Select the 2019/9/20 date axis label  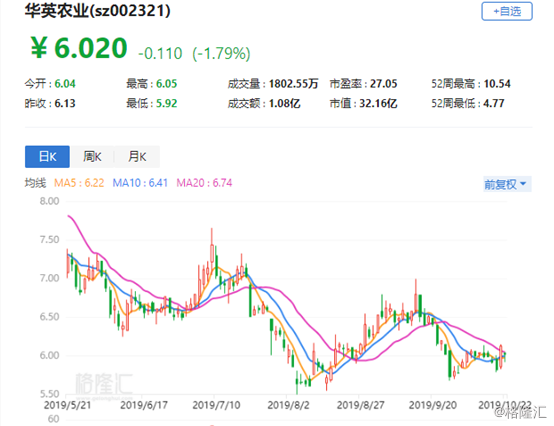click(x=433, y=405)
